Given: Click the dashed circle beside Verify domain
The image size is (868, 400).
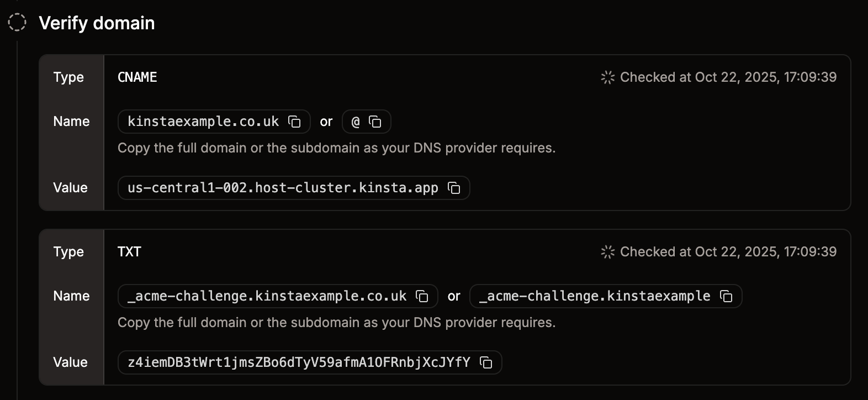Looking at the screenshot, I should [18, 23].
